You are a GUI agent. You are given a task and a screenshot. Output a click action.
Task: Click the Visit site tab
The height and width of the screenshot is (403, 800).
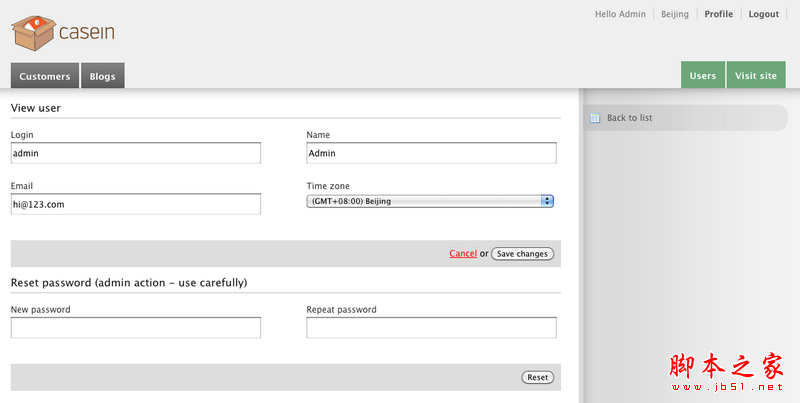tap(755, 76)
